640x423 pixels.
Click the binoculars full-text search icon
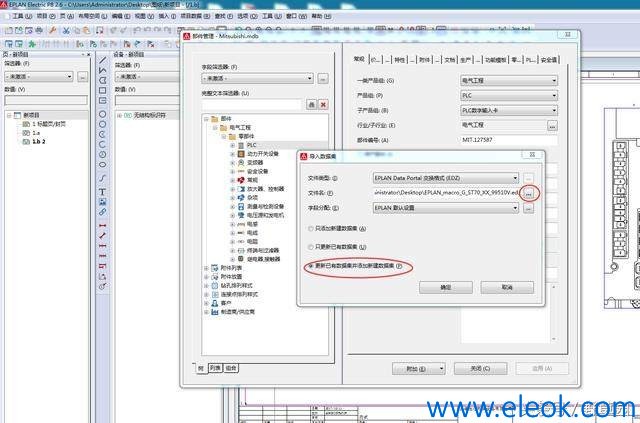(x=311, y=105)
